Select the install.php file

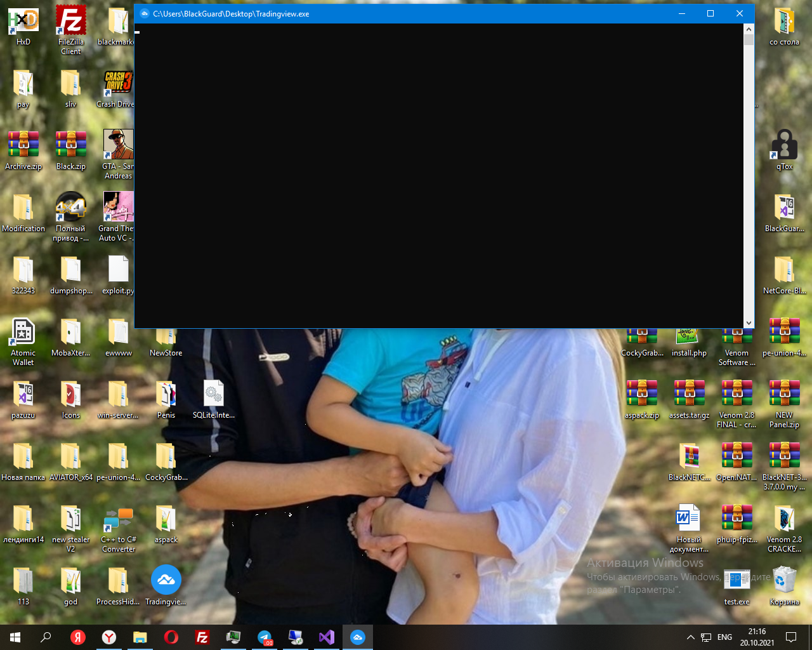689,343
